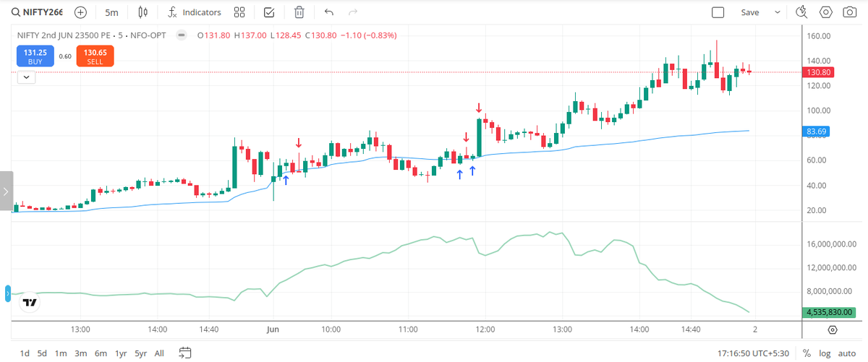Viewport: 868px width, 362px height.
Task: Open axis settings icon below price scale
Action: coord(833,329)
